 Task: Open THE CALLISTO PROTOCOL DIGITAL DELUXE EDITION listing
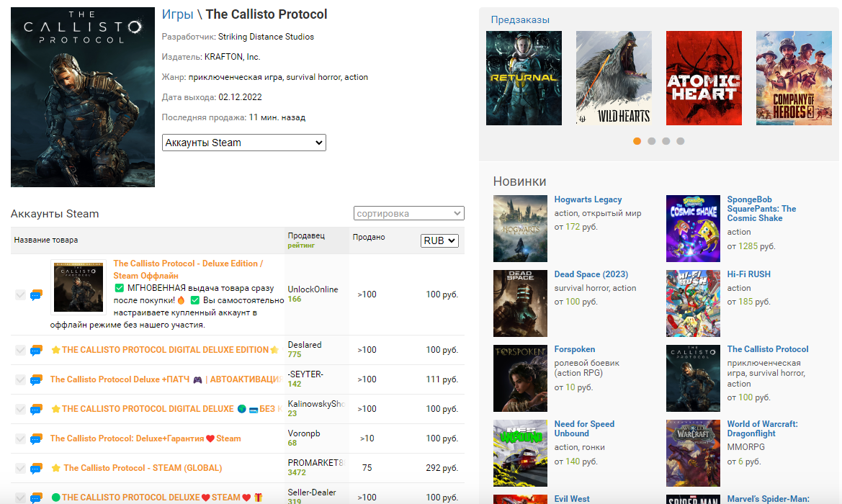click(x=165, y=350)
